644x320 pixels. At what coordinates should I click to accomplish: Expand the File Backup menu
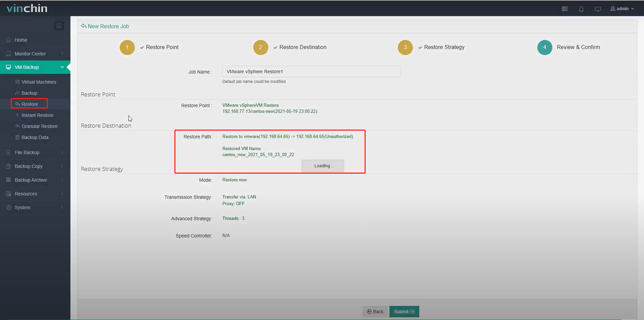click(x=35, y=152)
